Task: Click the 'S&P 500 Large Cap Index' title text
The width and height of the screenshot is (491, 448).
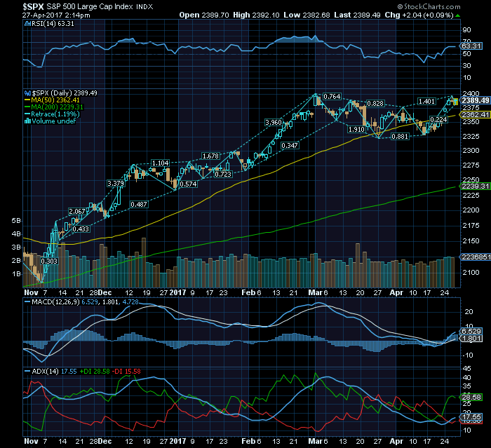Action: pos(90,6)
